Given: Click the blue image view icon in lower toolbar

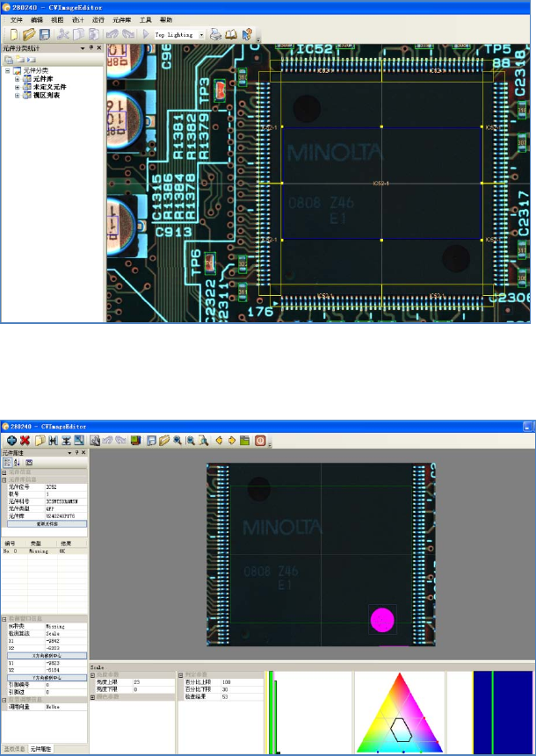Looking at the screenshot, I should click(79, 440).
